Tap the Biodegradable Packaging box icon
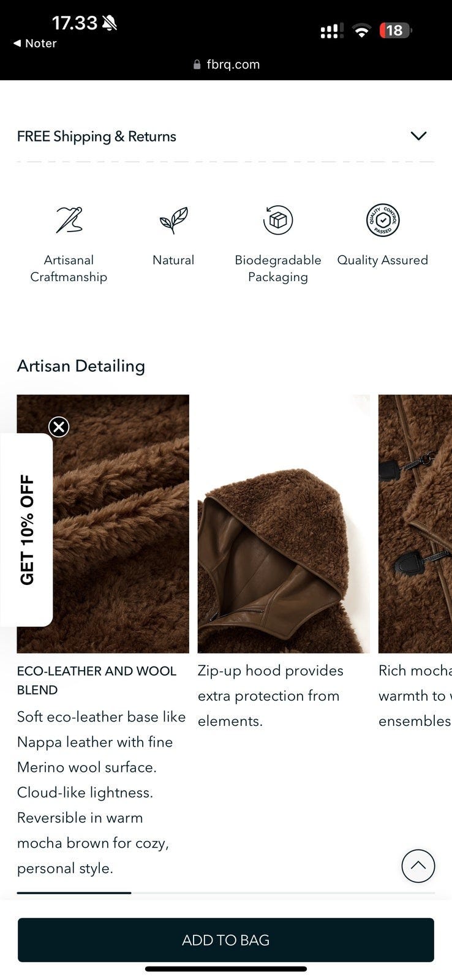The width and height of the screenshot is (452, 980). (278, 220)
